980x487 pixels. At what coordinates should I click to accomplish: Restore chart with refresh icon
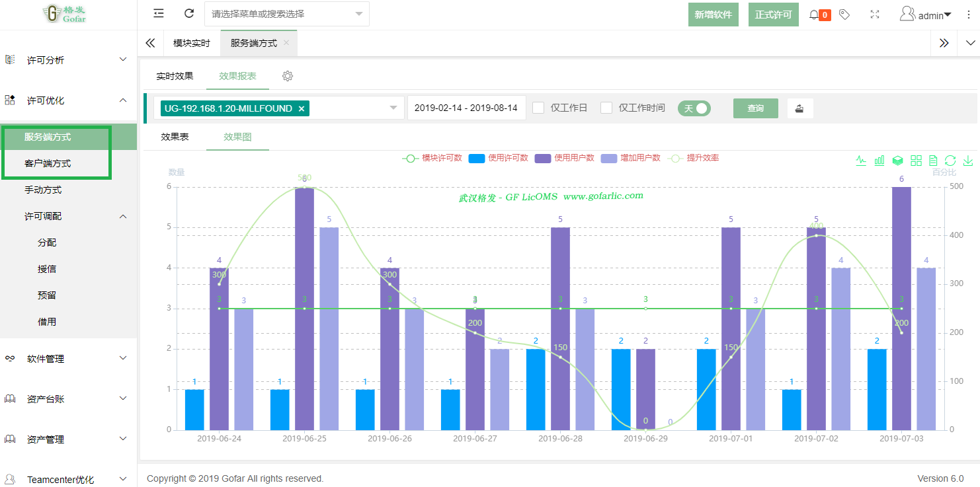(x=950, y=161)
